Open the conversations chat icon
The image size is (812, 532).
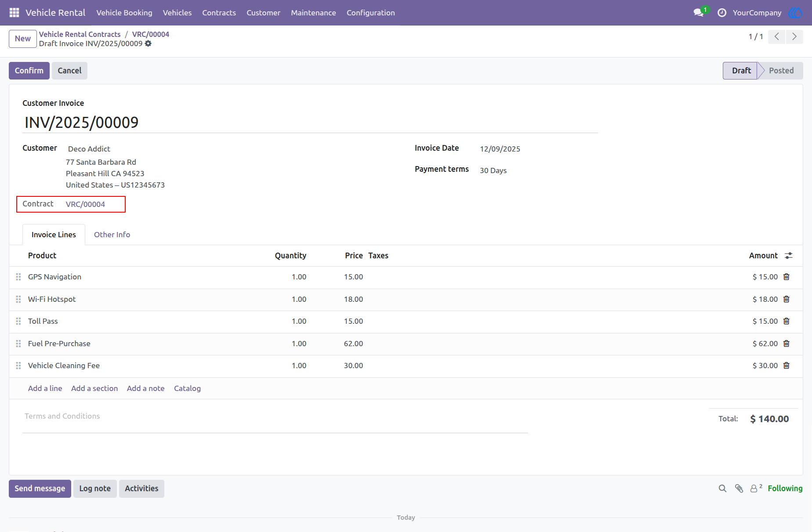(x=699, y=13)
